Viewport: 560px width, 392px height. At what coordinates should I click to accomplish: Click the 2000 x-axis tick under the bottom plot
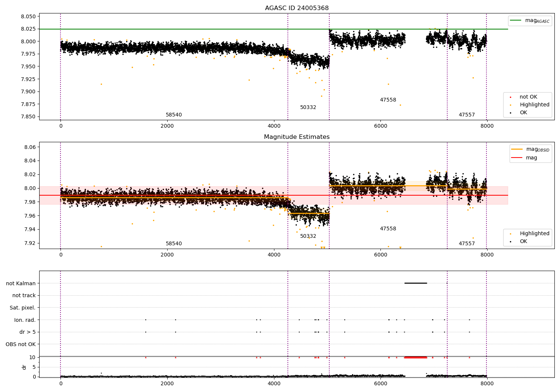(x=167, y=384)
